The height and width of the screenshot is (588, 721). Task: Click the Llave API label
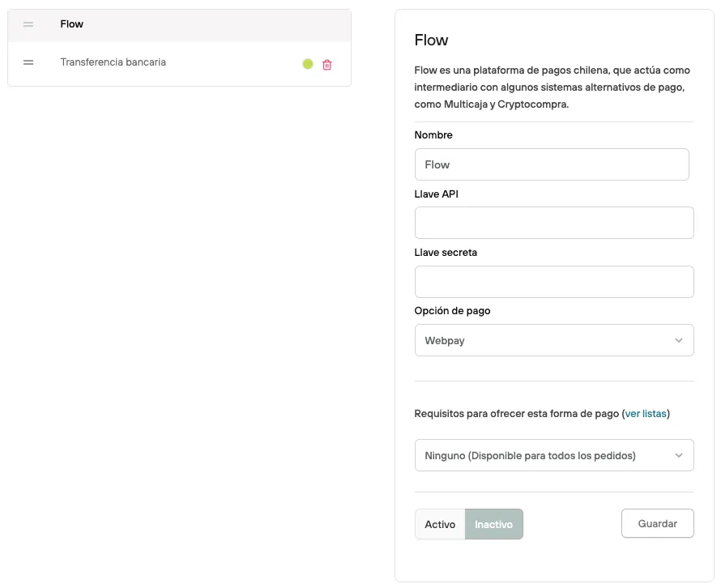tap(437, 194)
